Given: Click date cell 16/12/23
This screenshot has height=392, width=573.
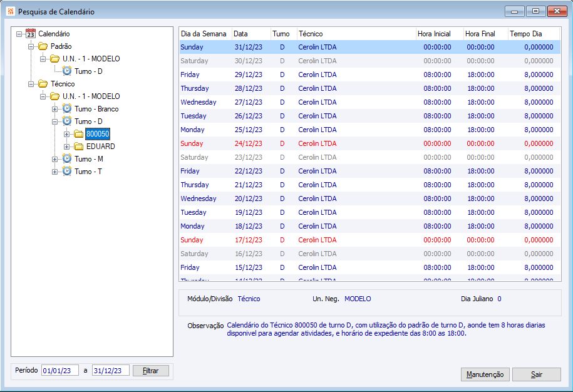Looking at the screenshot, I should 249,254.
